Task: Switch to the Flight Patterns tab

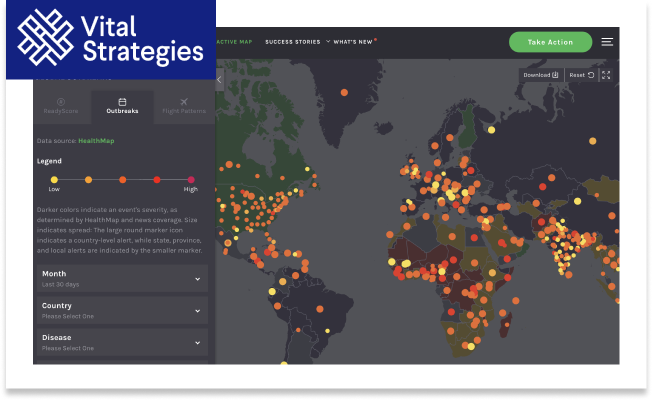Action: pos(184,107)
